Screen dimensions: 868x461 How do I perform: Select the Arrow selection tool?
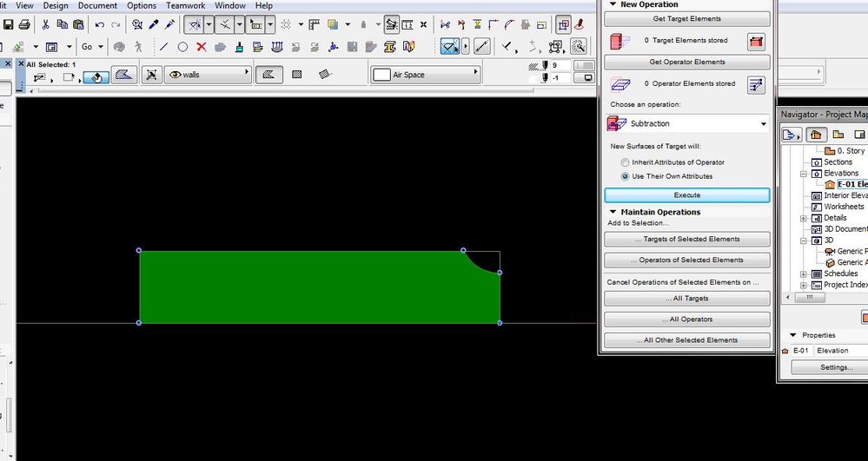coord(450,47)
